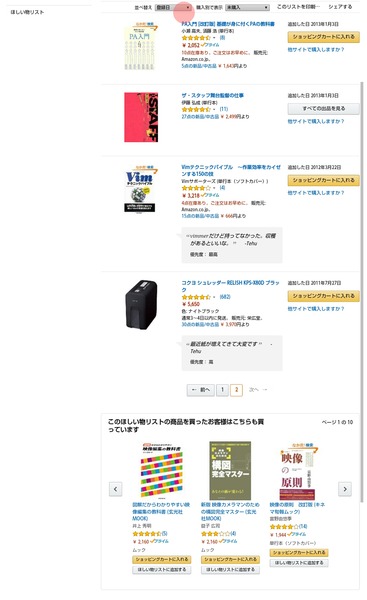Open the 購入別で表示 purchase filter dropdown
The image size is (367, 600).
pos(247,7)
